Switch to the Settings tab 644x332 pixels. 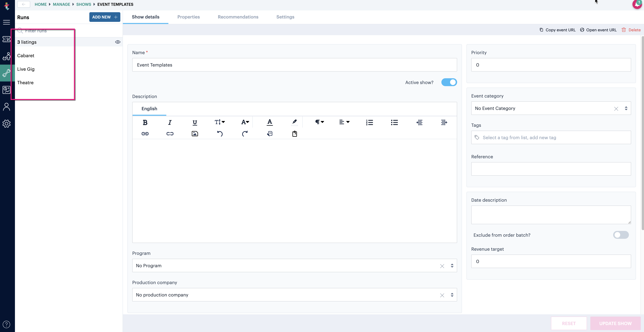click(285, 17)
